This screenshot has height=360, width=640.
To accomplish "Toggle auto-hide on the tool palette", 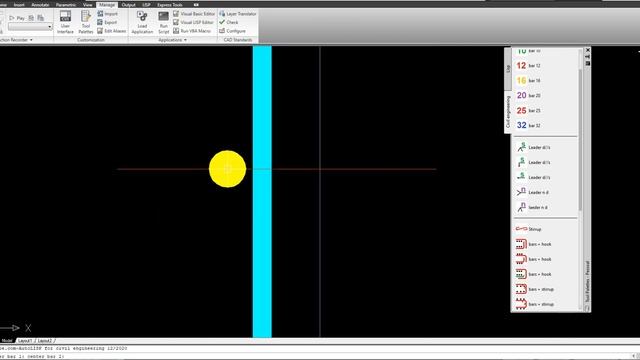I will (588, 57).
